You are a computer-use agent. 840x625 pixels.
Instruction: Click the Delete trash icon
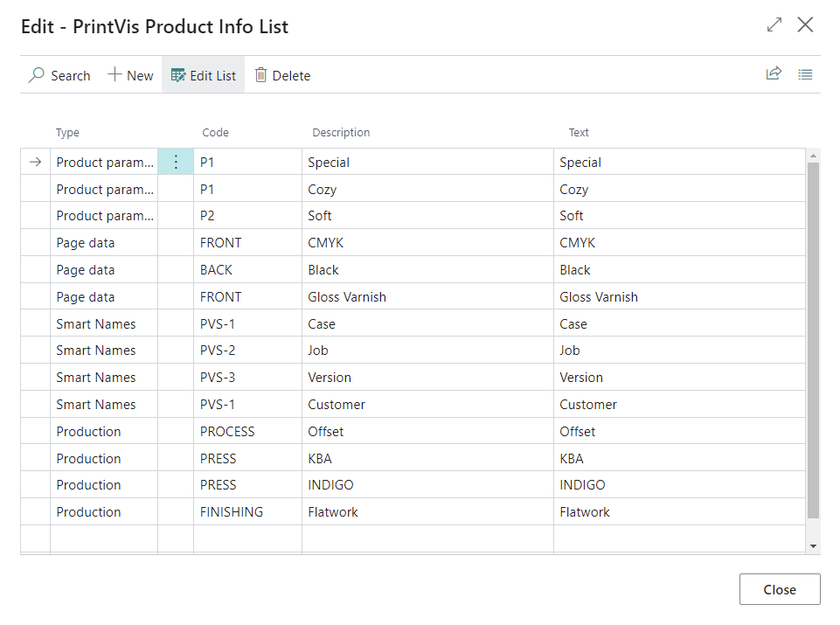260,75
